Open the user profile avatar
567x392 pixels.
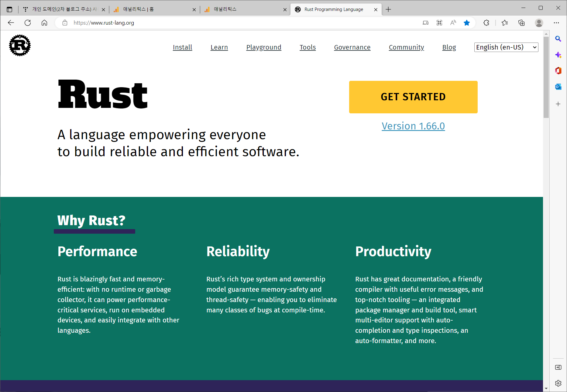(539, 23)
